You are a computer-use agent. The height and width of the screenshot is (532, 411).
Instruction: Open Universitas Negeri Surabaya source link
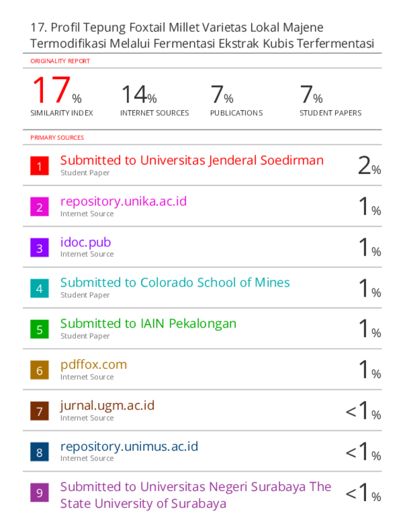click(x=195, y=495)
